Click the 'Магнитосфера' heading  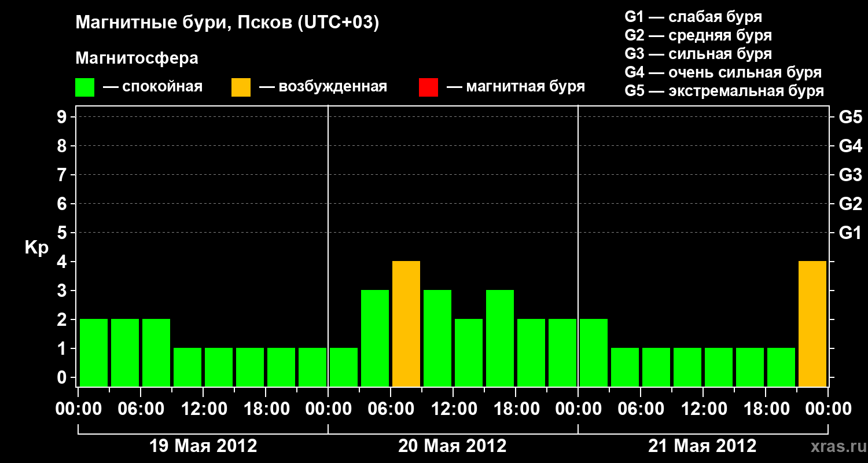[137, 58]
